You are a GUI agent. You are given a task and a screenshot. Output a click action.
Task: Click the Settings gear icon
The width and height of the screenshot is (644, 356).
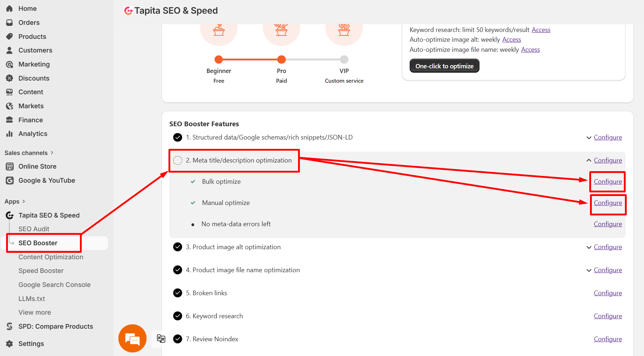pyautogui.click(x=10, y=344)
